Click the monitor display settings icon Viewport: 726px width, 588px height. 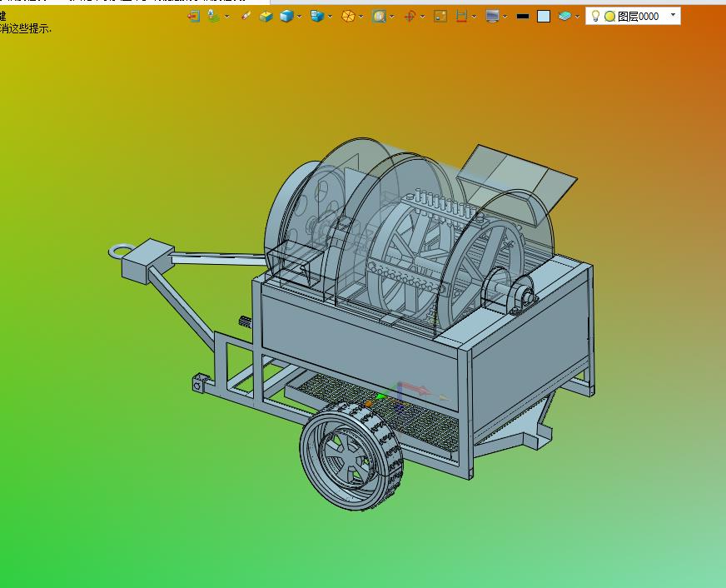(x=492, y=16)
